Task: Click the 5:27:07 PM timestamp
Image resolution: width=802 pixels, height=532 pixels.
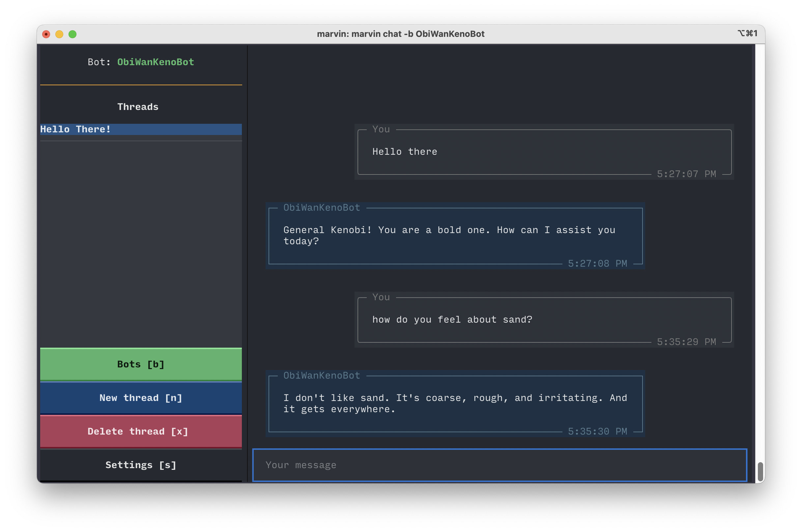Action: tap(686, 174)
